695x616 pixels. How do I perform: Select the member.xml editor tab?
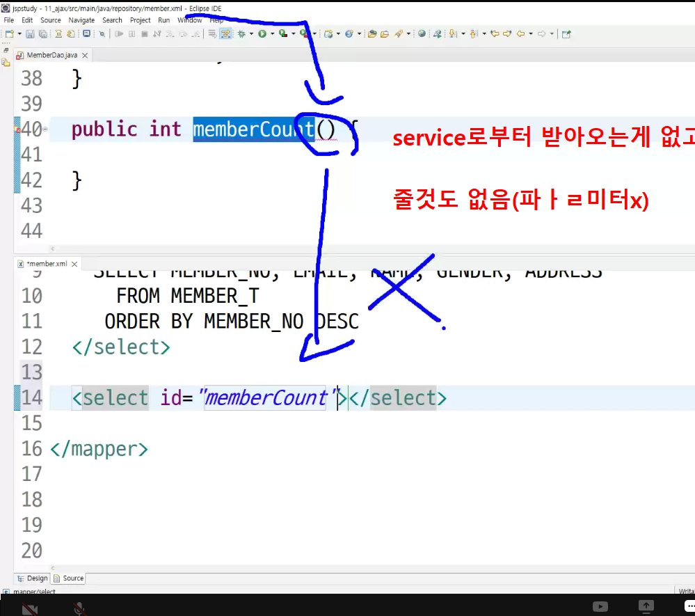[47, 264]
